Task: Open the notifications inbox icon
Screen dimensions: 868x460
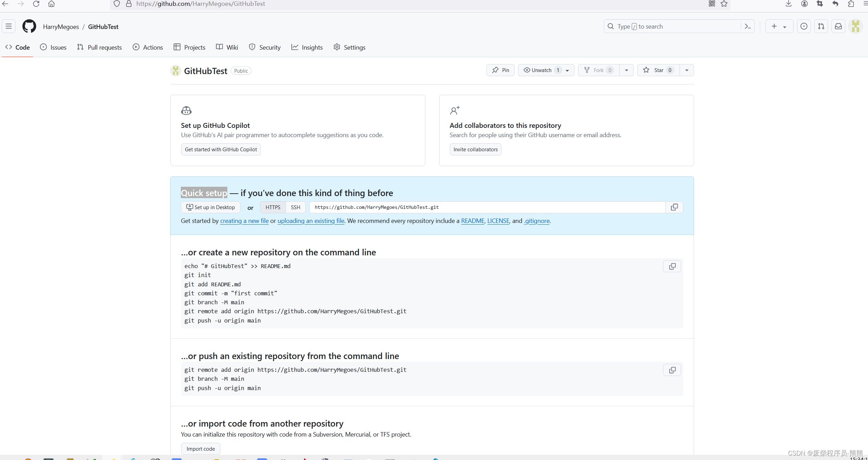Action: (838, 27)
